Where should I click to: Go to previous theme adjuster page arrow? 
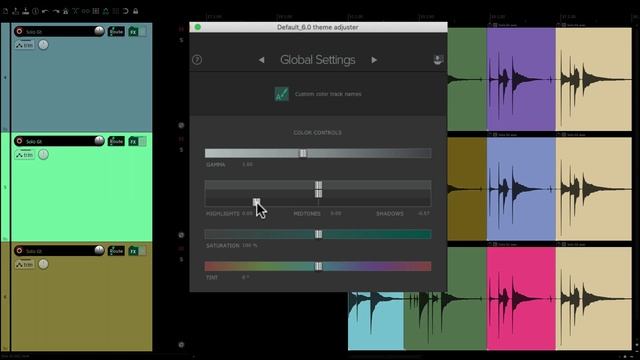coord(261,60)
